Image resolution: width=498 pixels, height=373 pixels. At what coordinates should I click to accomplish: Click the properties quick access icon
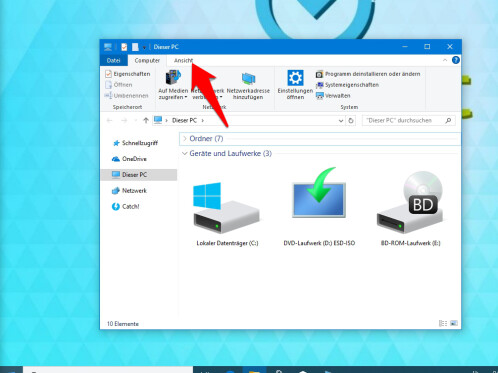tap(124, 47)
